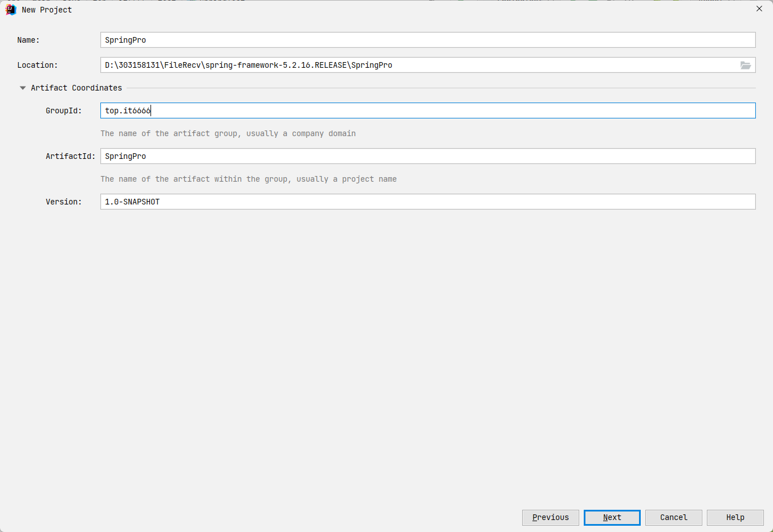Cancel the New Project dialog
773x532 pixels.
pos(674,517)
